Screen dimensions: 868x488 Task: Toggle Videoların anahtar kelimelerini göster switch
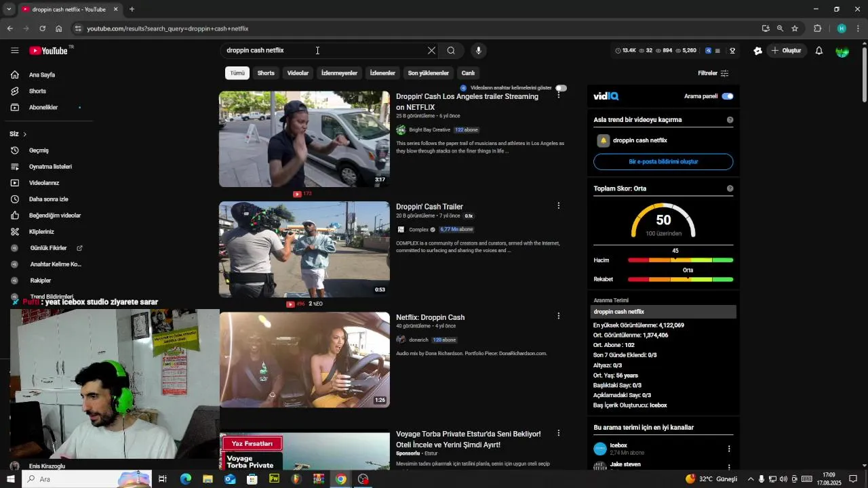(x=561, y=88)
